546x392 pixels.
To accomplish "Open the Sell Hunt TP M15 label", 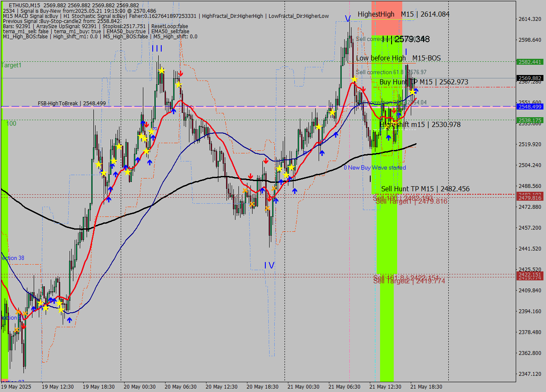I will 424,189.
